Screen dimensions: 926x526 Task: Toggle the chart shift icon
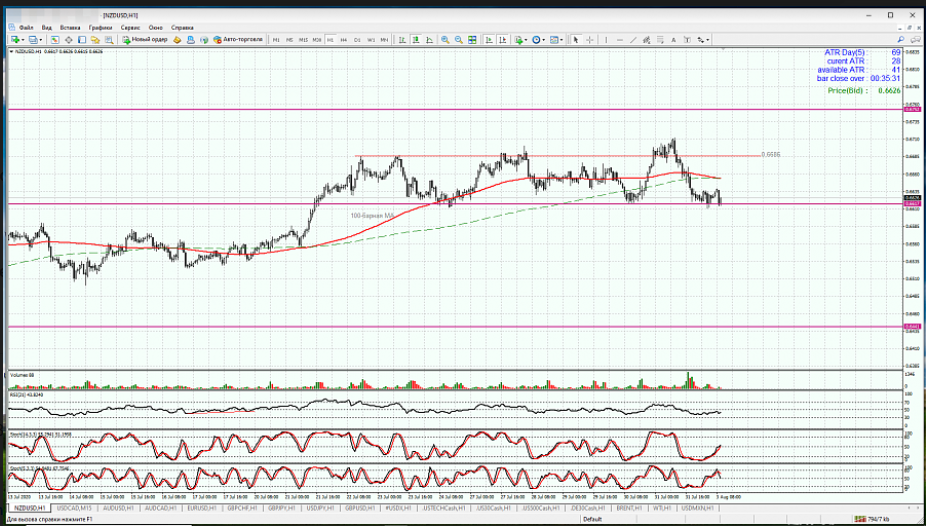[502, 40]
